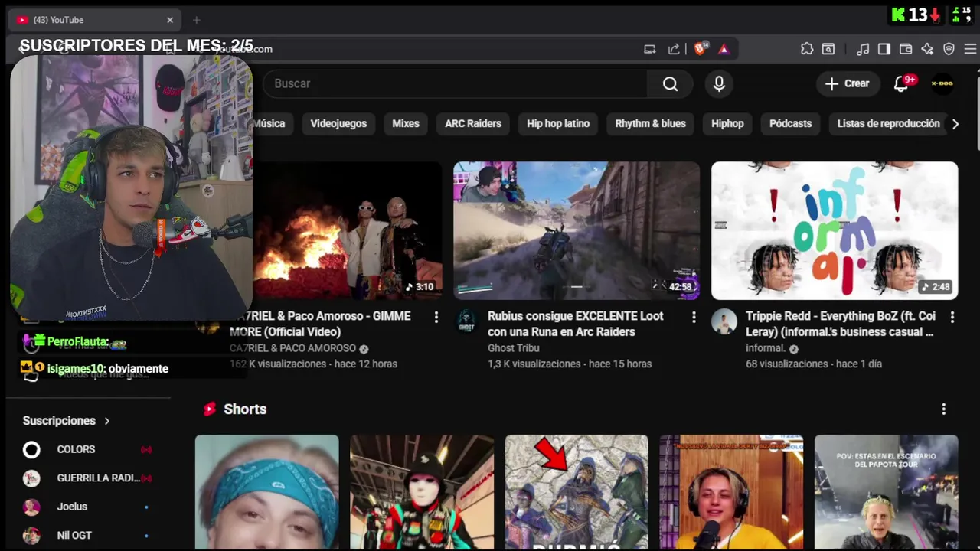Click the install app icon in address bar
Screen dimensions: 980x551
(650, 49)
